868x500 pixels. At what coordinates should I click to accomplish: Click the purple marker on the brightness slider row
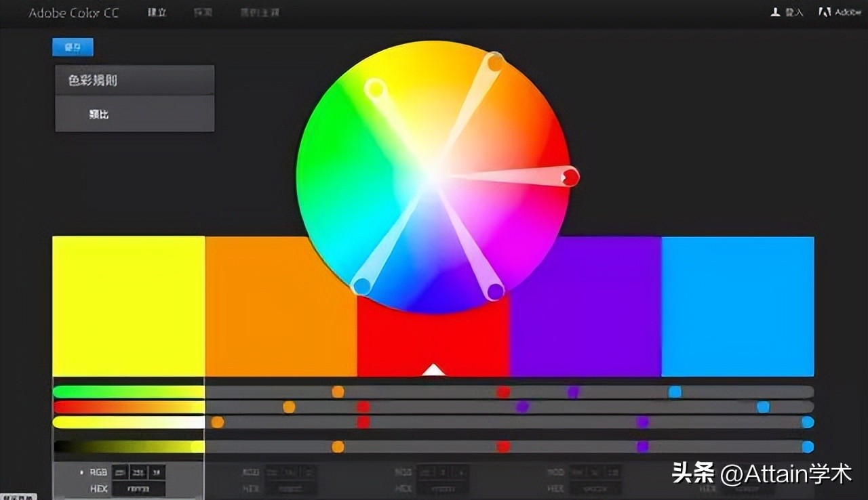[x=642, y=446]
